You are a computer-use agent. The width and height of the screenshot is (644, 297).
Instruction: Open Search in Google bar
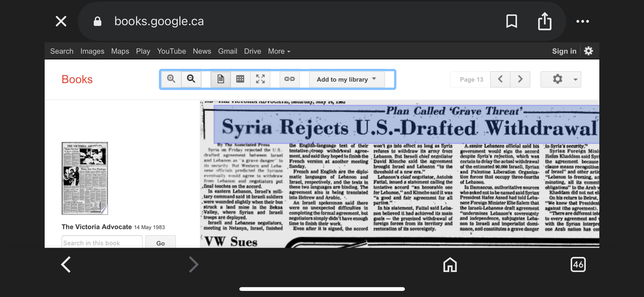62,51
